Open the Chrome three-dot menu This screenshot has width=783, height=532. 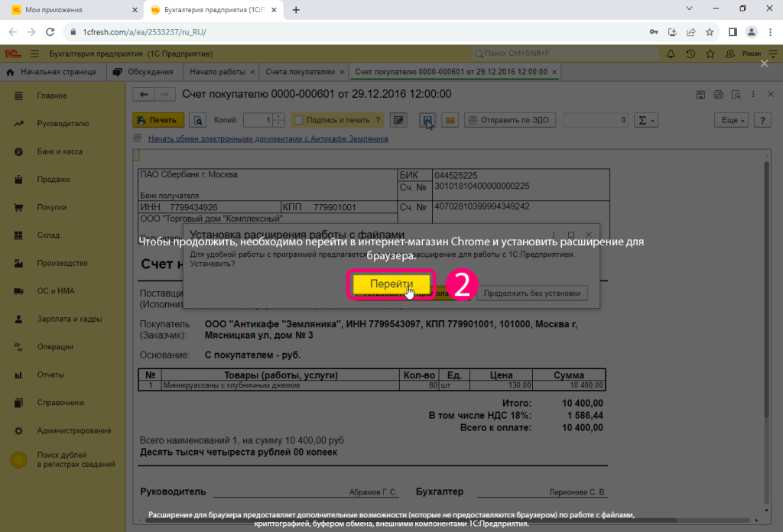pos(771,32)
